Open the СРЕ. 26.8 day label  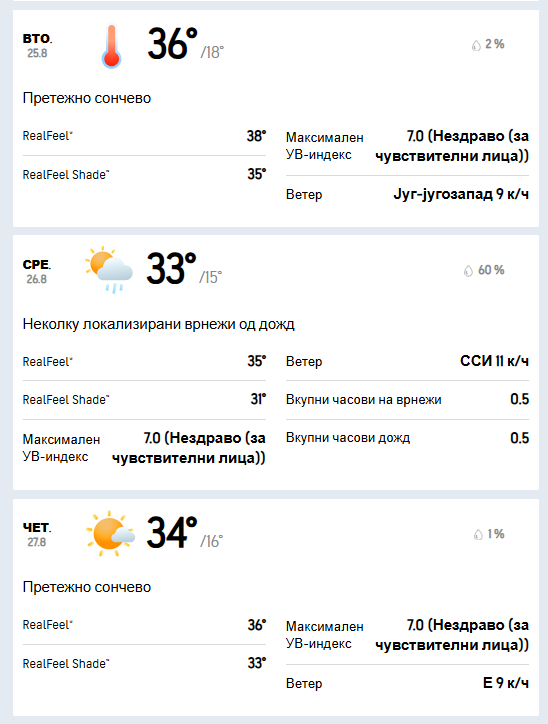click(x=37, y=272)
